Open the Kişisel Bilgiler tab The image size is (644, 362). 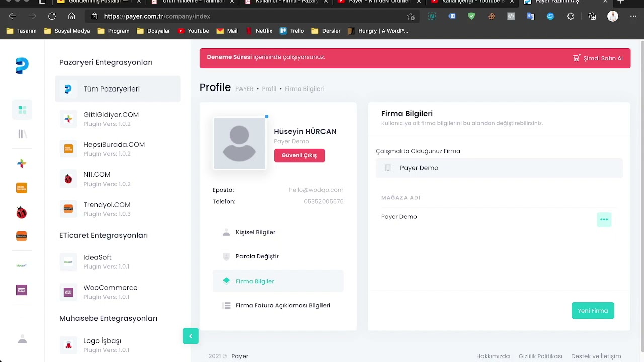point(278,232)
